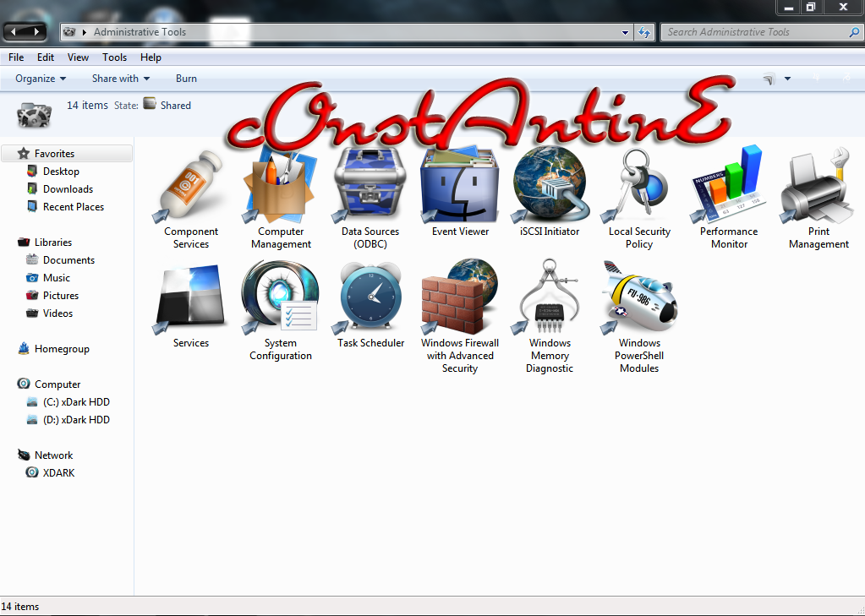Screen dimensions: 865x616
Task: Open the Documents library
Action: pyautogui.click(x=69, y=259)
